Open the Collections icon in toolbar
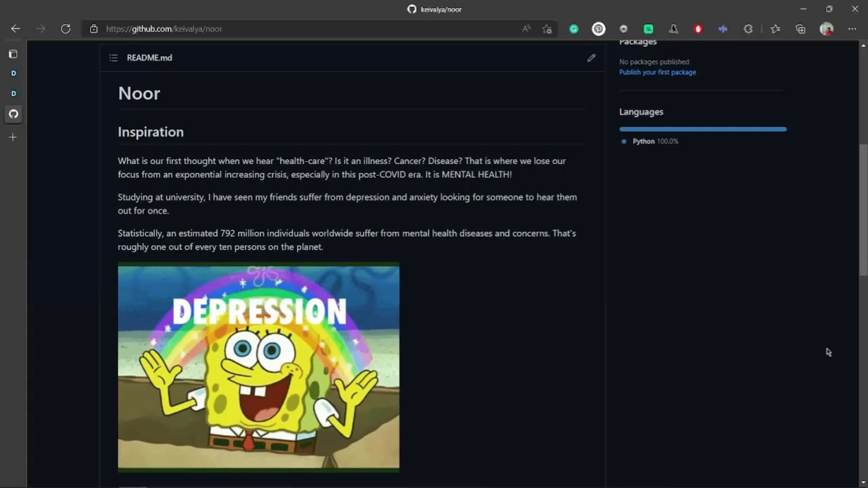 pyautogui.click(x=800, y=29)
